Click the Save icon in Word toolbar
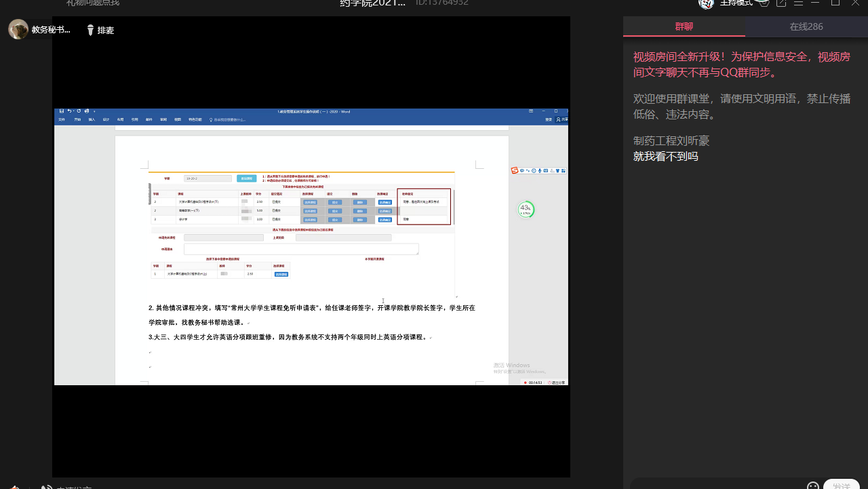This screenshot has height=489, width=868. [62, 111]
